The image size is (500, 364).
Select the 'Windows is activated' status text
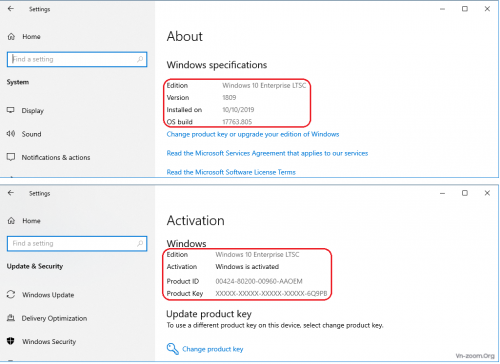tap(247, 267)
